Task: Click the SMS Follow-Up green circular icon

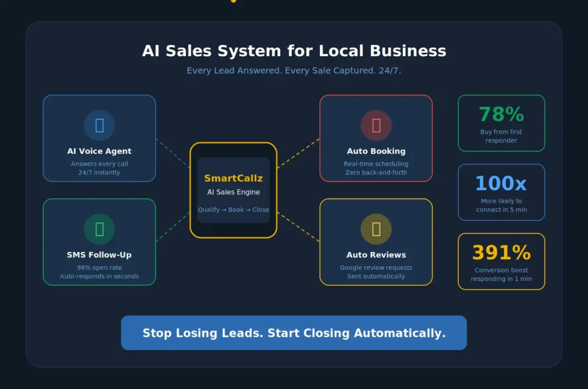Action: pyautogui.click(x=99, y=229)
